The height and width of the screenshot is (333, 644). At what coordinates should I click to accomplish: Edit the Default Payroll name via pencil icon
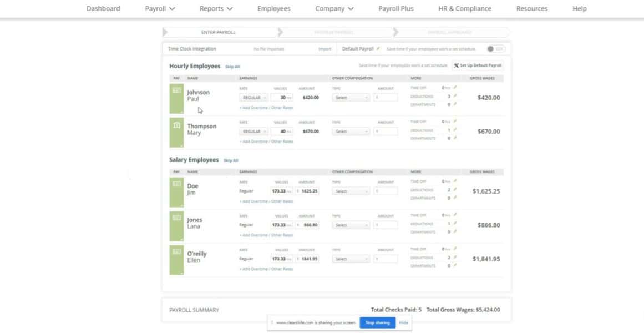click(378, 48)
